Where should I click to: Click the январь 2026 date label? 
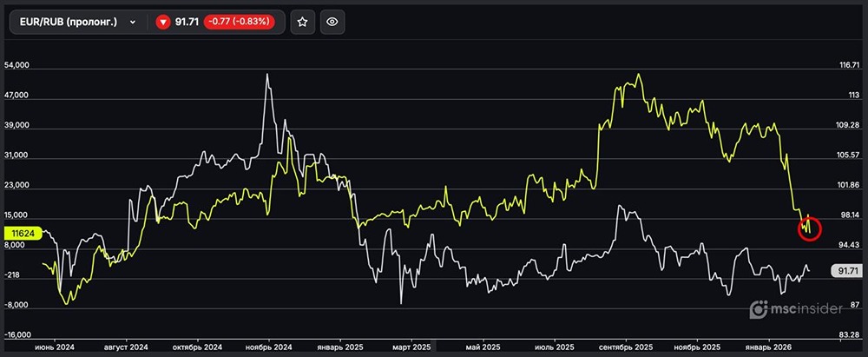coord(768,347)
